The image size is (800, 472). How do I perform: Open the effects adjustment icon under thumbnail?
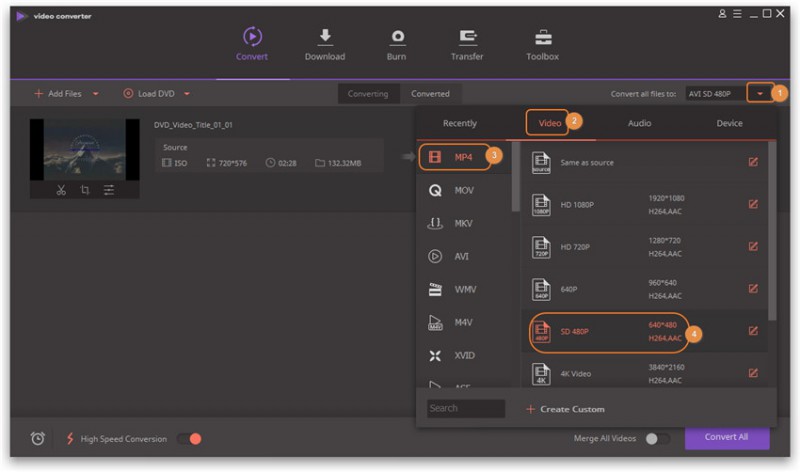click(x=109, y=190)
